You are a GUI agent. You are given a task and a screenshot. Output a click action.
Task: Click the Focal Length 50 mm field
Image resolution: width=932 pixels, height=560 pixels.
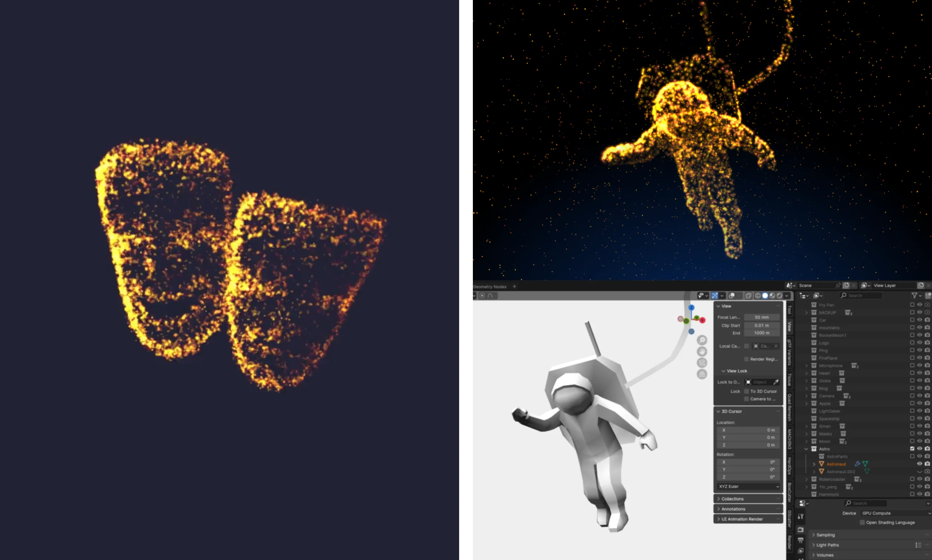[x=761, y=317]
